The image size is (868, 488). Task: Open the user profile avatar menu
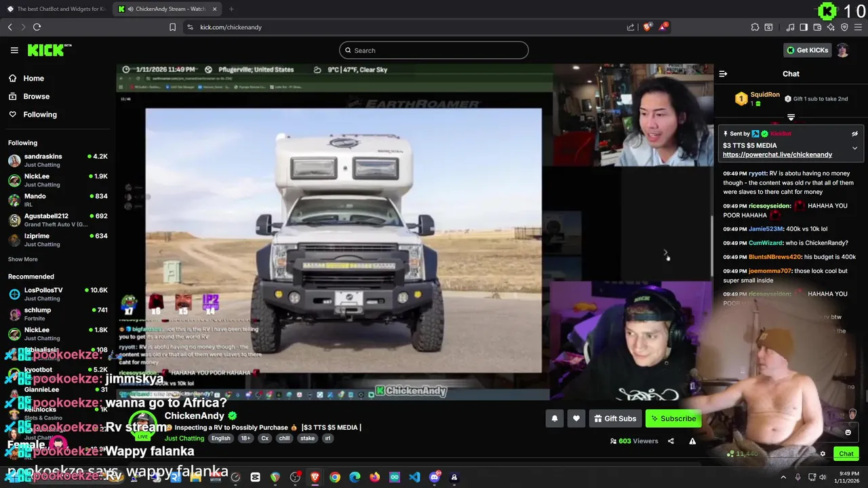coord(843,50)
